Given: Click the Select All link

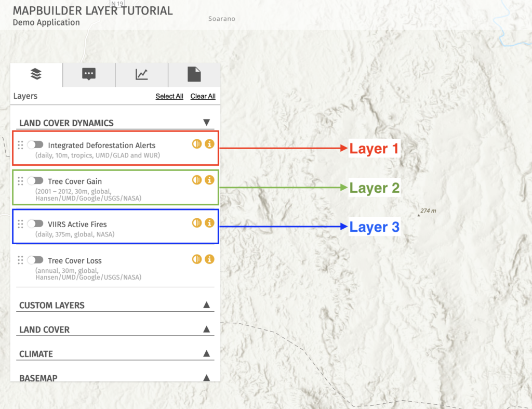Looking at the screenshot, I should (169, 96).
